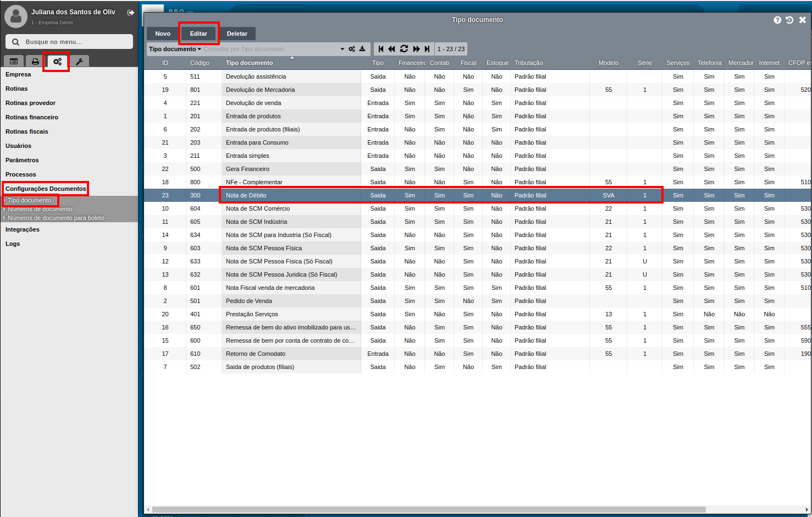
Task: Go to the last page of records
Action: (427, 49)
